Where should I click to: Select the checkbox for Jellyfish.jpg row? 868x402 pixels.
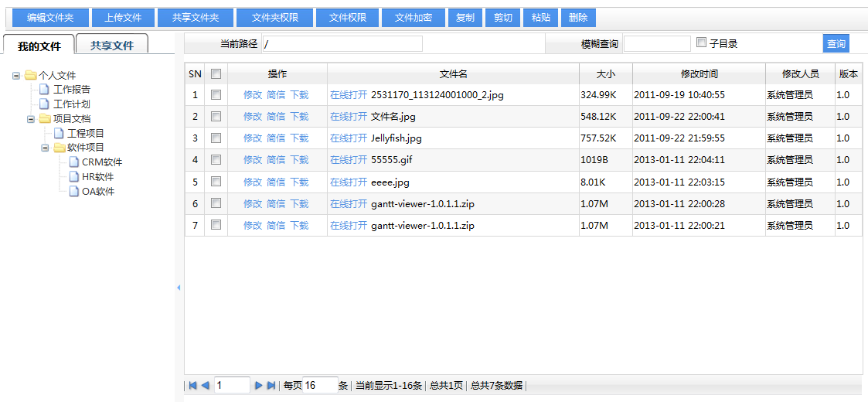coord(216,138)
